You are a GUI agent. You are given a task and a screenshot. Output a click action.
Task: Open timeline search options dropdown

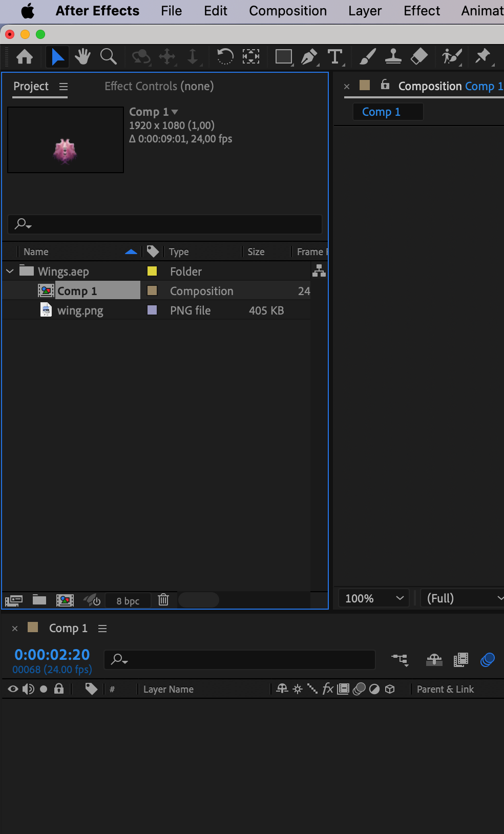[119, 659]
